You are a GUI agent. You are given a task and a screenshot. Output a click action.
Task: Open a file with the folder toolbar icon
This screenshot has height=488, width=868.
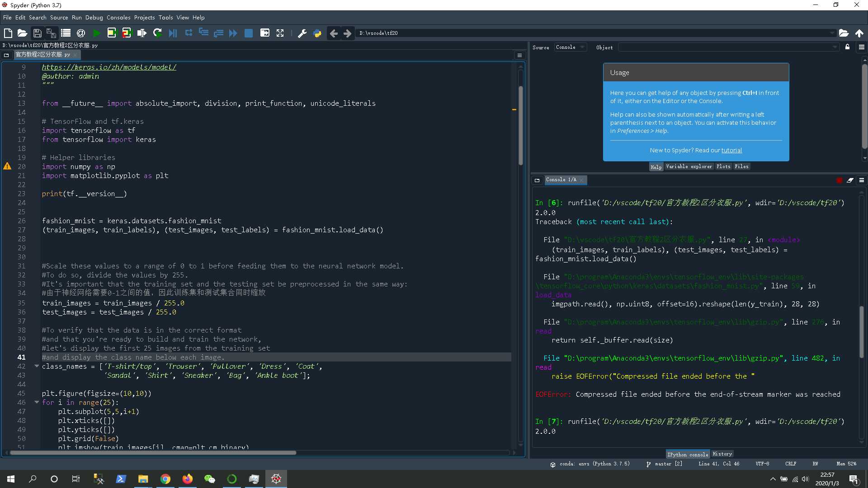[22, 33]
